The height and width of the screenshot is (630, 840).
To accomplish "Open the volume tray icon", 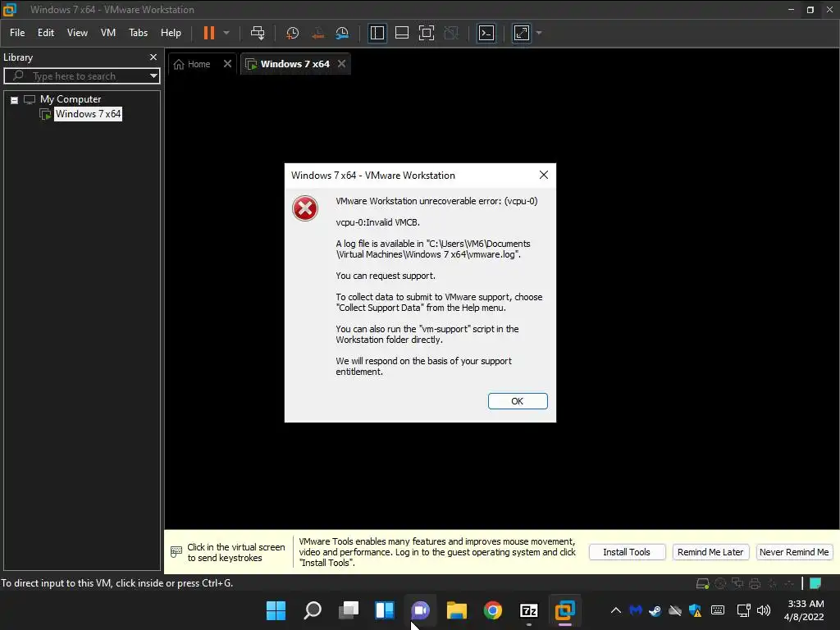I will 764,610.
